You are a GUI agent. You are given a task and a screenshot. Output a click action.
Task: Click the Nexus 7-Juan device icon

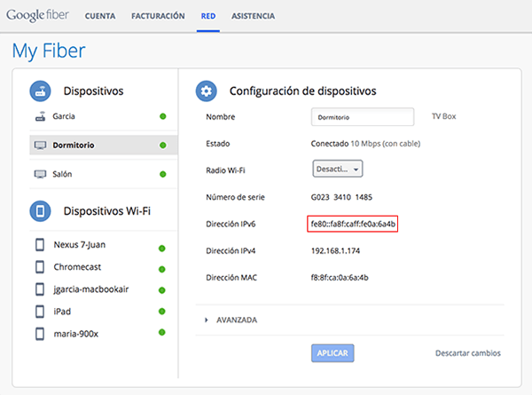click(40, 245)
